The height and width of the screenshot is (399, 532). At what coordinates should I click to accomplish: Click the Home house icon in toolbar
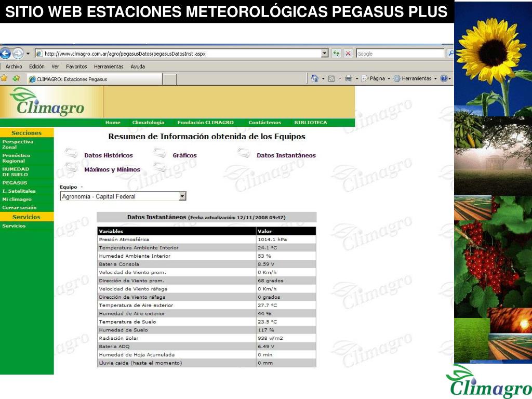[x=314, y=78]
